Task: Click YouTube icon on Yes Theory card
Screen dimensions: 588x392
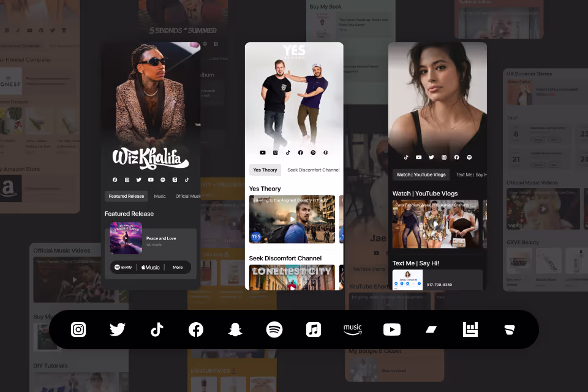Action: pyautogui.click(x=263, y=153)
